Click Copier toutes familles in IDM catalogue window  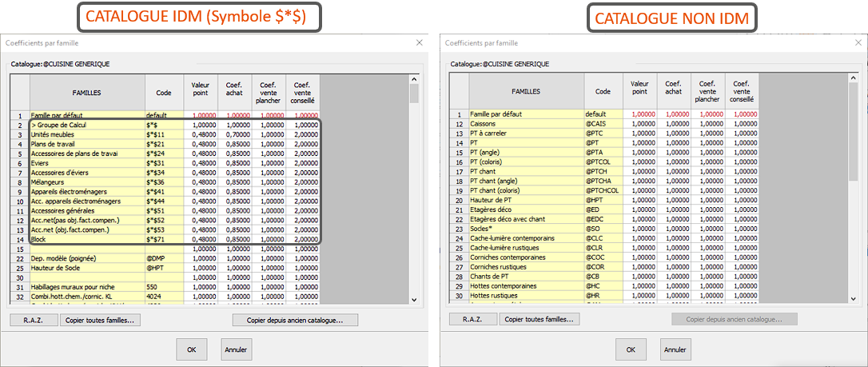tap(101, 320)
